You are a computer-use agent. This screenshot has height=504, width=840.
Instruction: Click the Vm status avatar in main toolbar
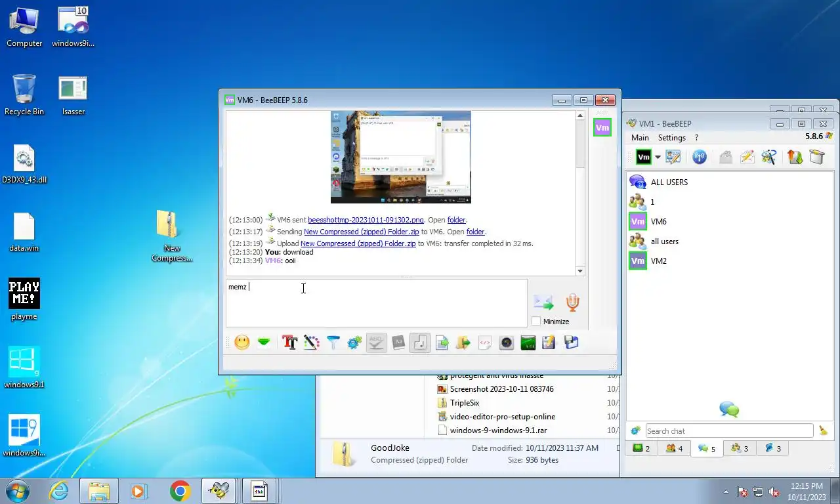[x=644, y=157]
